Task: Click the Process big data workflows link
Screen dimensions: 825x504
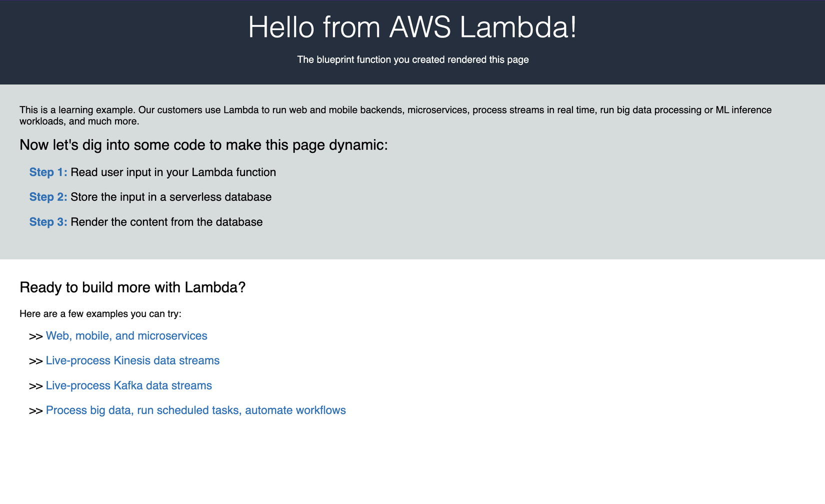Action: [195, 410]
